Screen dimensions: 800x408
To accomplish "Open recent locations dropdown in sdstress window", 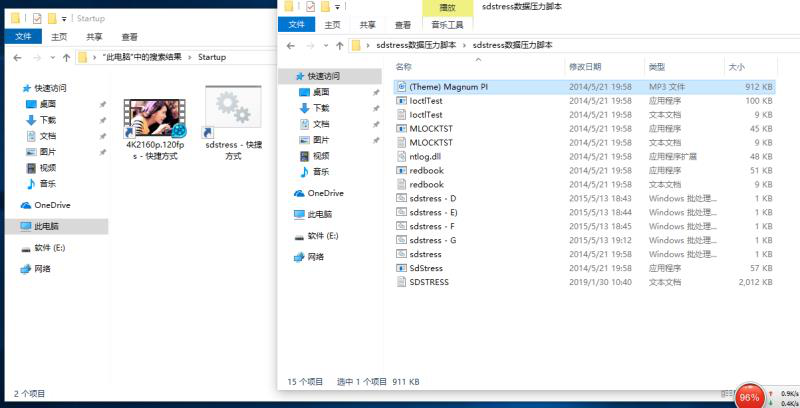I will click(x=326, y=46).
